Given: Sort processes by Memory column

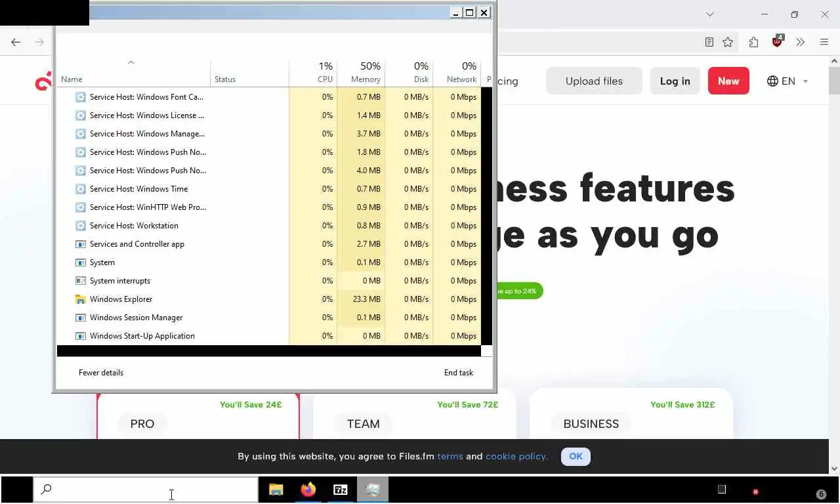Looking at the screenshot, I should click(361, 73).
